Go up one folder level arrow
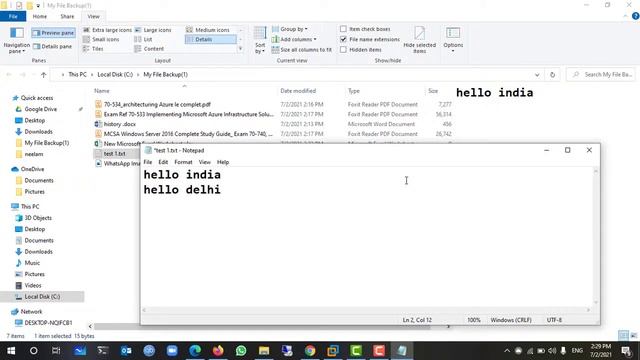 click(44, 75)
